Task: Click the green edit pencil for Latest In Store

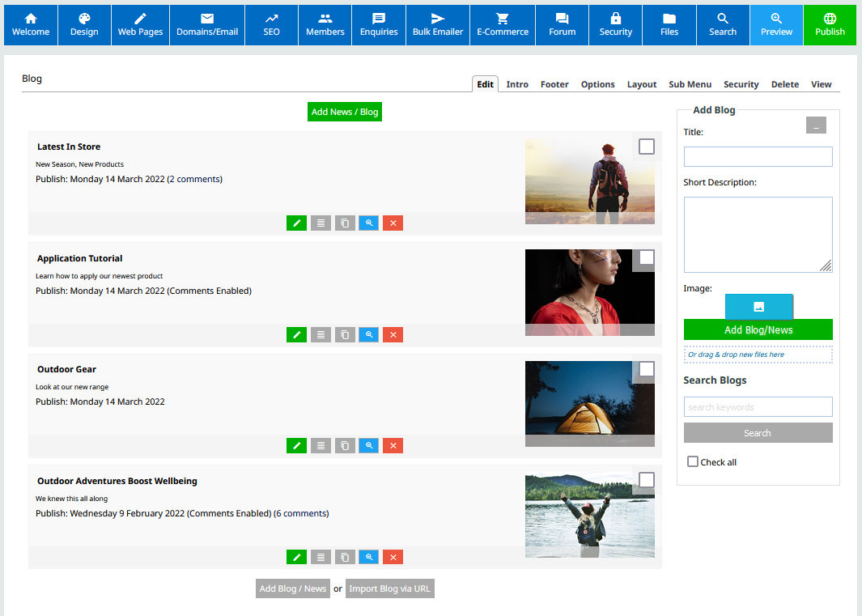Action: pos(296,223)
